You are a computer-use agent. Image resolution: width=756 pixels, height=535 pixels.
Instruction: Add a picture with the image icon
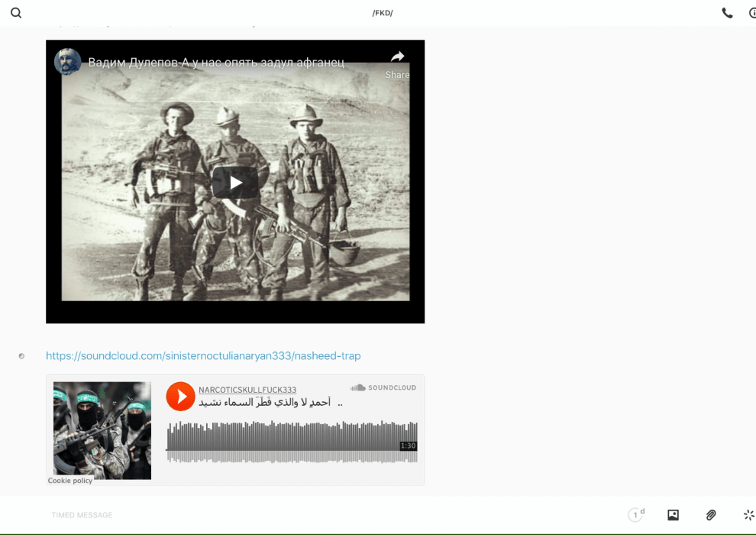673,515
